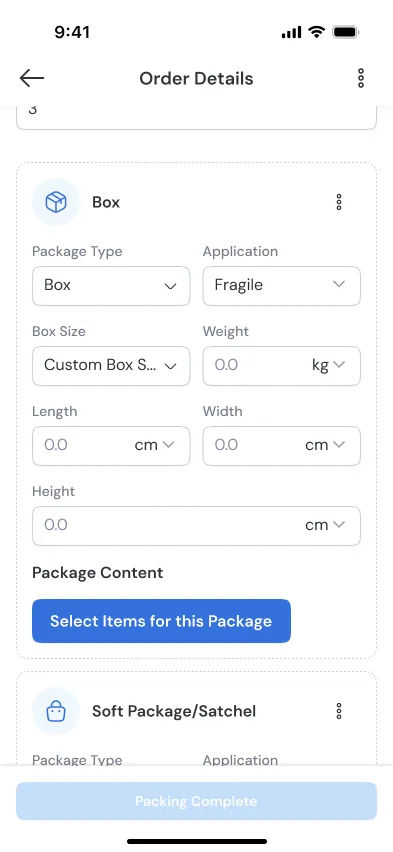Open the Soft Package/Satchel options menu

(x=339, y=711)
